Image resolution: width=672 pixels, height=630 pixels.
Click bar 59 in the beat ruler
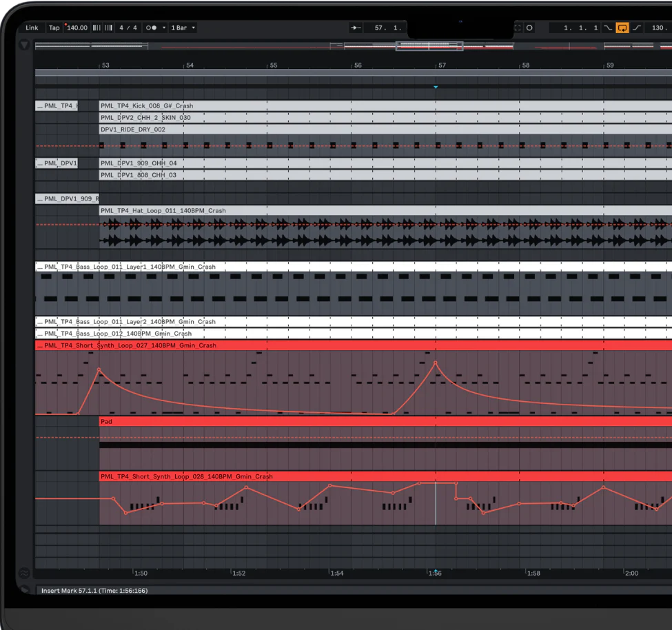(610, 65)
